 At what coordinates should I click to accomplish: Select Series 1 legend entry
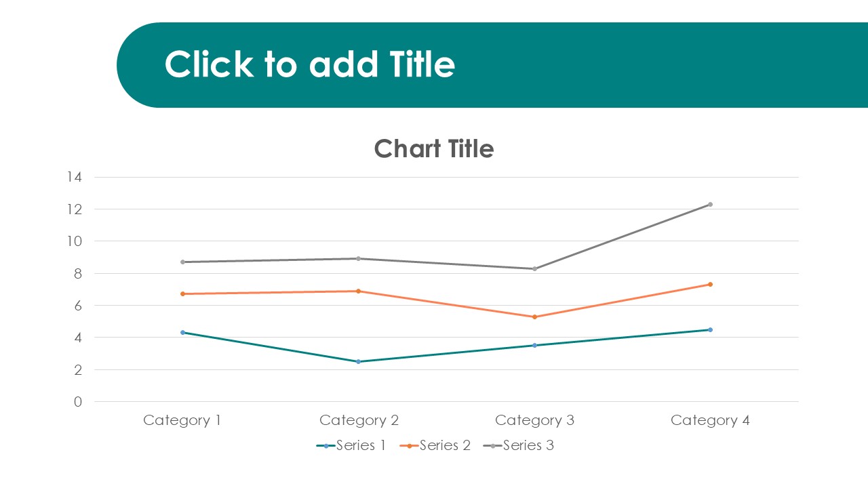pos(351,445)
